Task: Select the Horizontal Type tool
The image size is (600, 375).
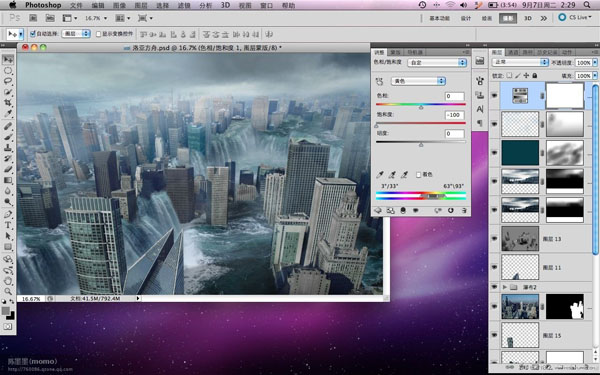Action: [8, 225]
